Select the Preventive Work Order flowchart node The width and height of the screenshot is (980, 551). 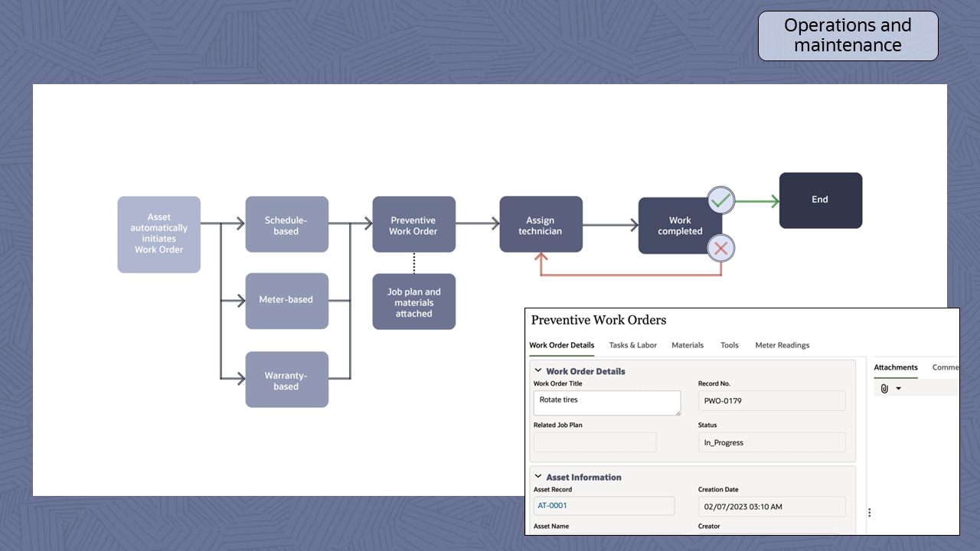click(x=413, y=223)
